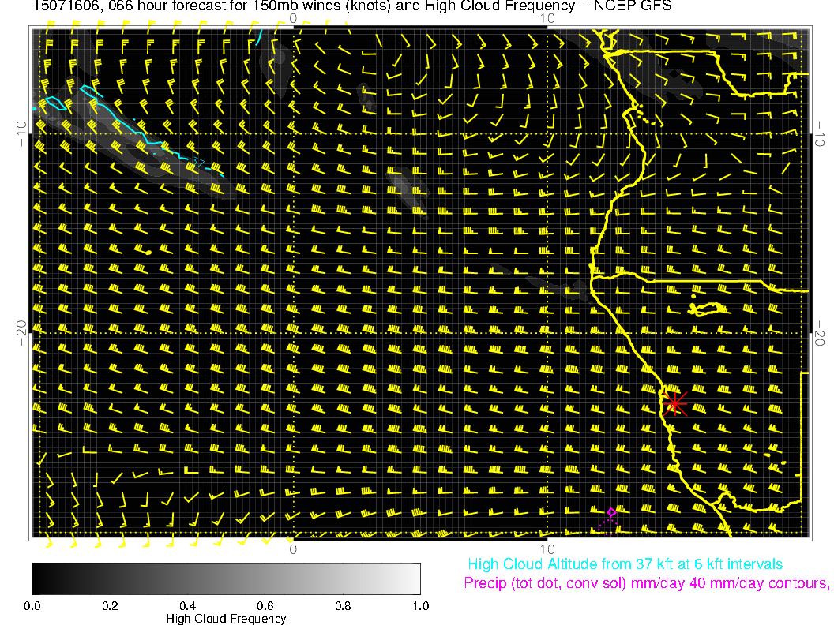This screenshot has height=644, width=834.
Task: Click the red asterisk marker on the coast
Action: [x=674, y=403]
